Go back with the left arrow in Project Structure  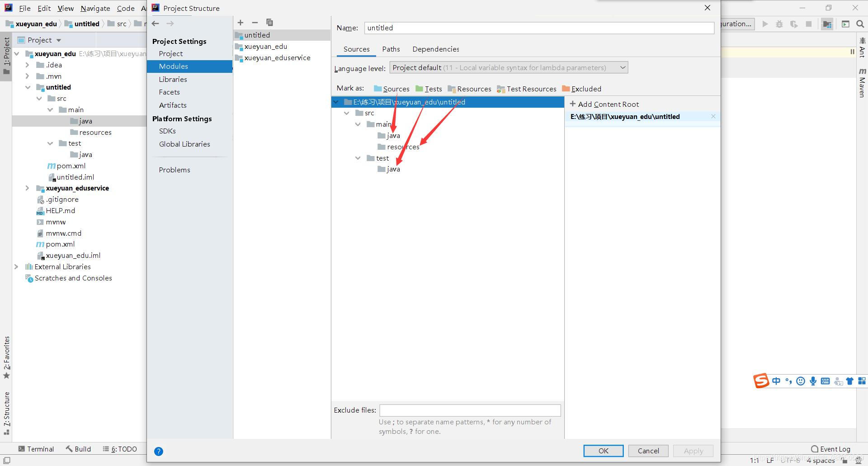click(156, 24)
